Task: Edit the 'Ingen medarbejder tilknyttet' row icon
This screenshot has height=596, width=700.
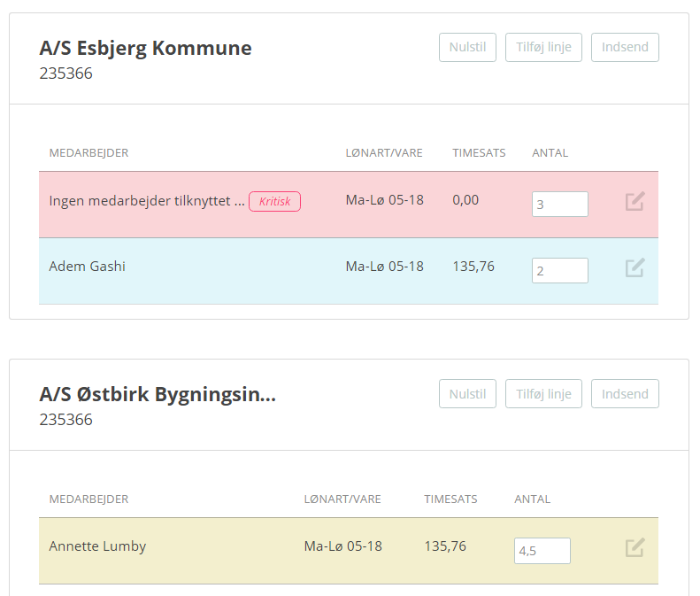Action: pos(635,202)
